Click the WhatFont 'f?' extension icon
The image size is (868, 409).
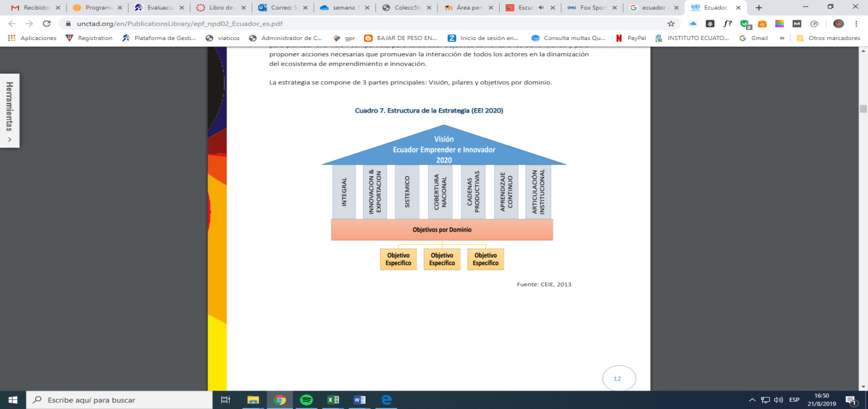point(727,24)
